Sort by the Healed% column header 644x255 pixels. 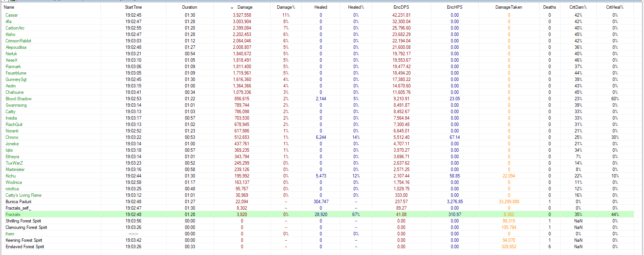(356, 7)
